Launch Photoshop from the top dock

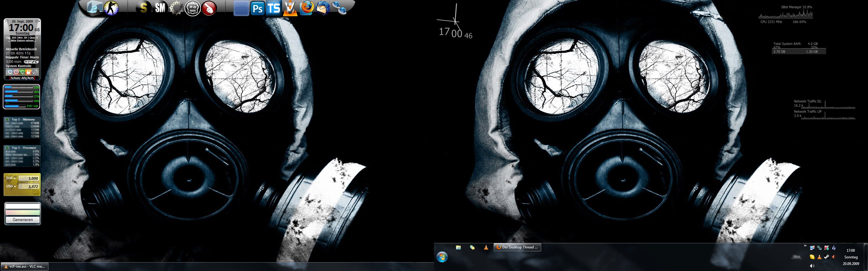tap(258, 8)
